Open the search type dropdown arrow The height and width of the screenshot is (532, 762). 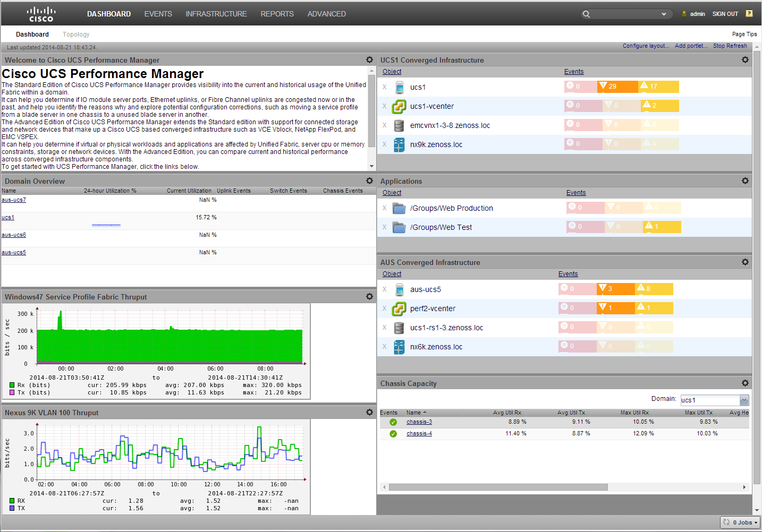coord(664,14)
